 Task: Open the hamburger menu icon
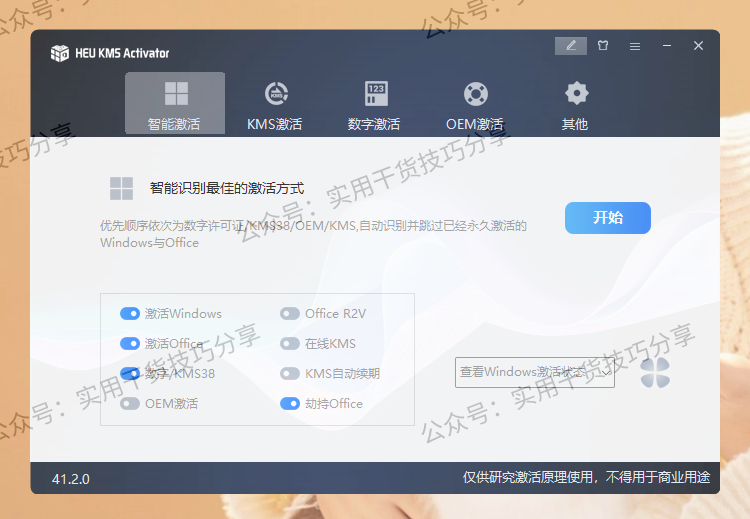tap(635, 46)
